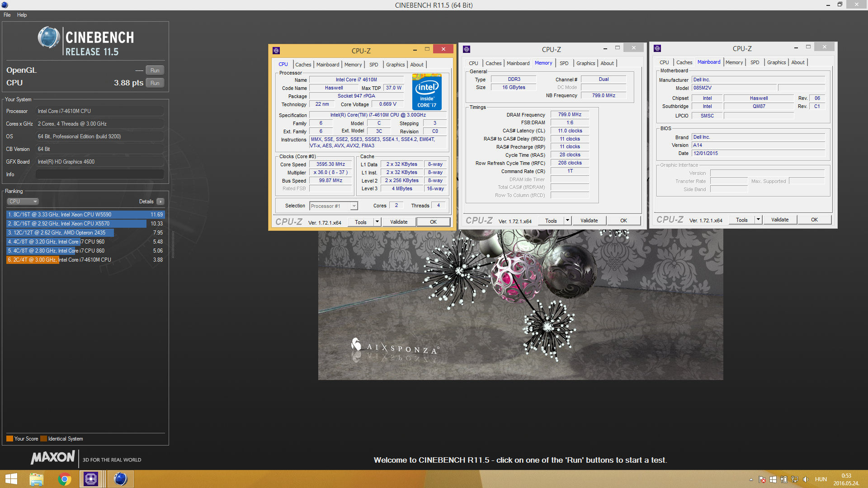Switch to Caches tab in orange CPU-Z window

click(x=303, y=65)
